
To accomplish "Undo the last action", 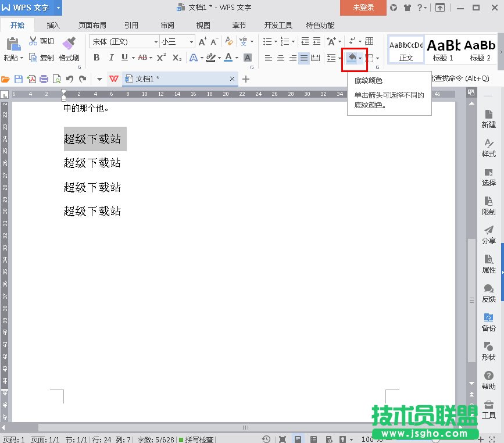I will (69, 78).
